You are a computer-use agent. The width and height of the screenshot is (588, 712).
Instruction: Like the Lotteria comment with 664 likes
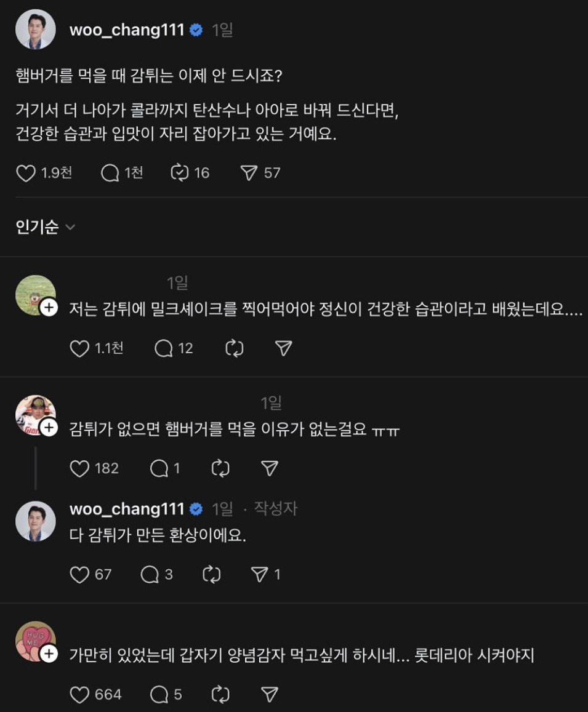click(79, 695)
